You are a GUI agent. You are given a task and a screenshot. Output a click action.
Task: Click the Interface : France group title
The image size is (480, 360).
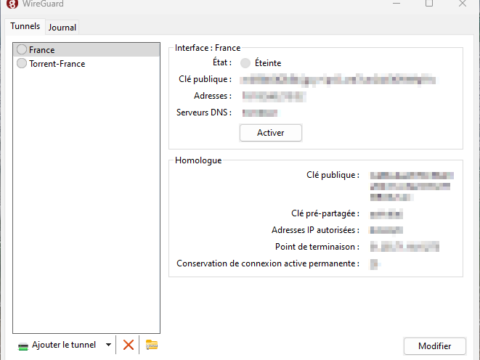[208, 48]
